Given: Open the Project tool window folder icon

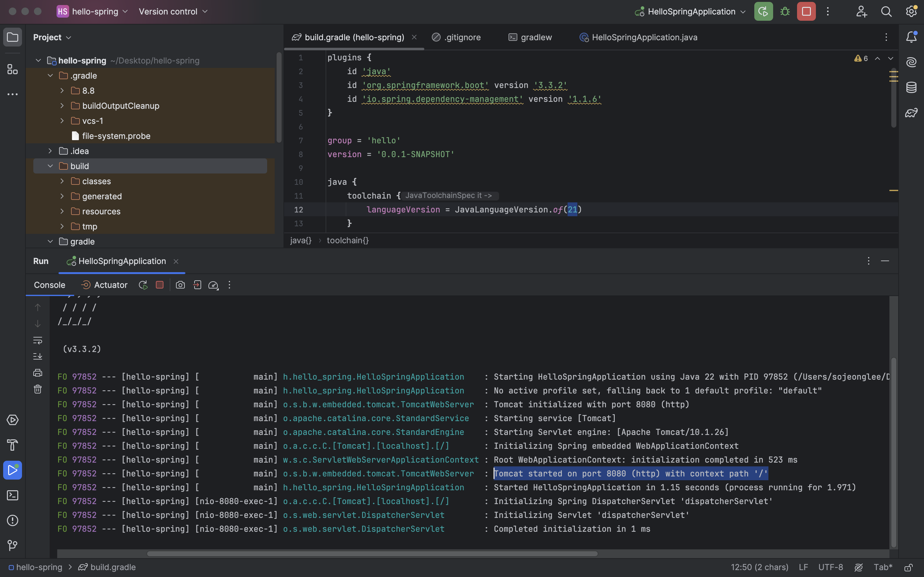Looking at the screenshot, I should 13,37.
